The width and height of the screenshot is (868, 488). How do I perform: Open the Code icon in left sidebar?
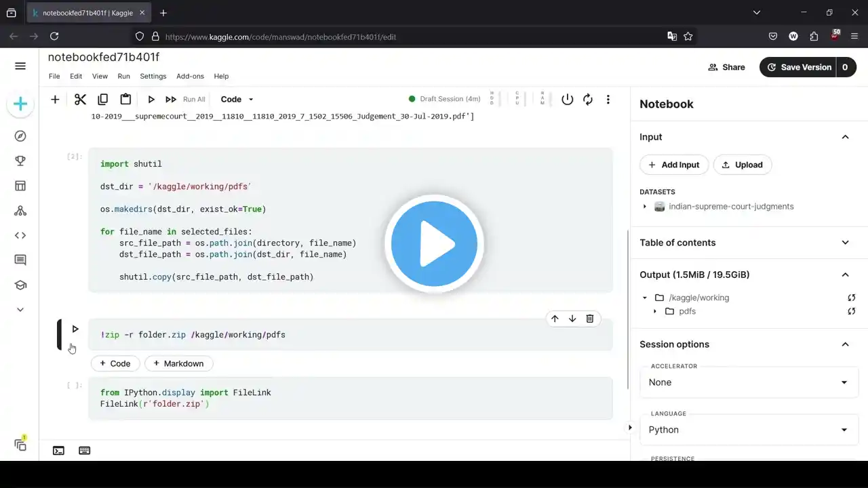point(20,235)
